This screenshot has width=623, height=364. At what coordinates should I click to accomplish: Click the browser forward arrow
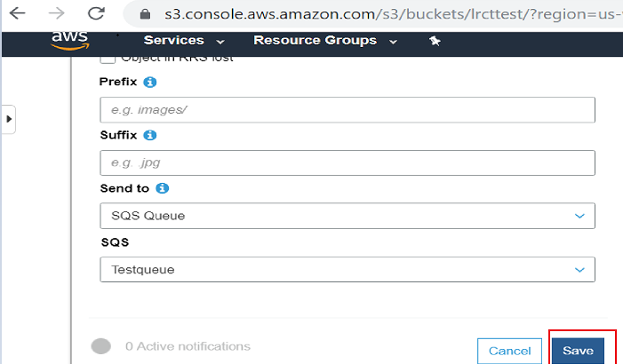pyautogui.click(x=56, y=15)
